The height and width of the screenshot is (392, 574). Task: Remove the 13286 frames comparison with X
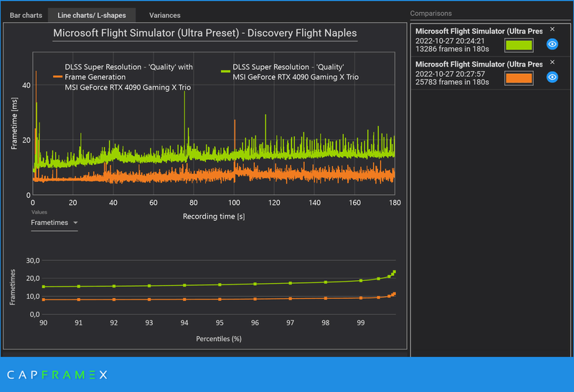tap(552, 29)
